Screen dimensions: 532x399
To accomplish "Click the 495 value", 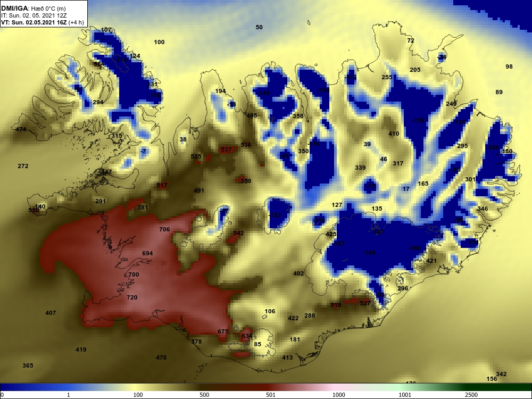I will 252,115.
